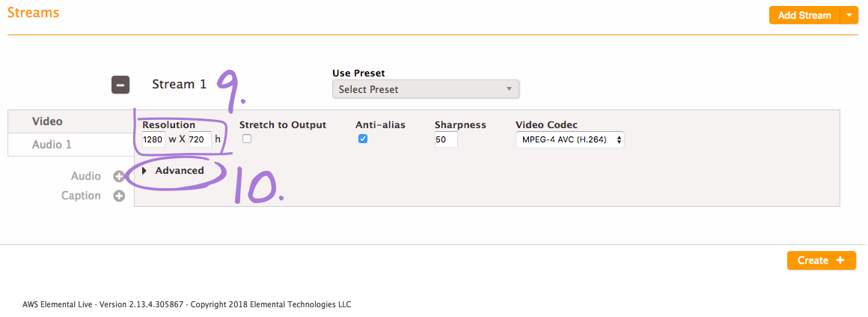Click the resolution width field
Image resolution: width=868 pixels, height=317 pixels.
[153, 139]
